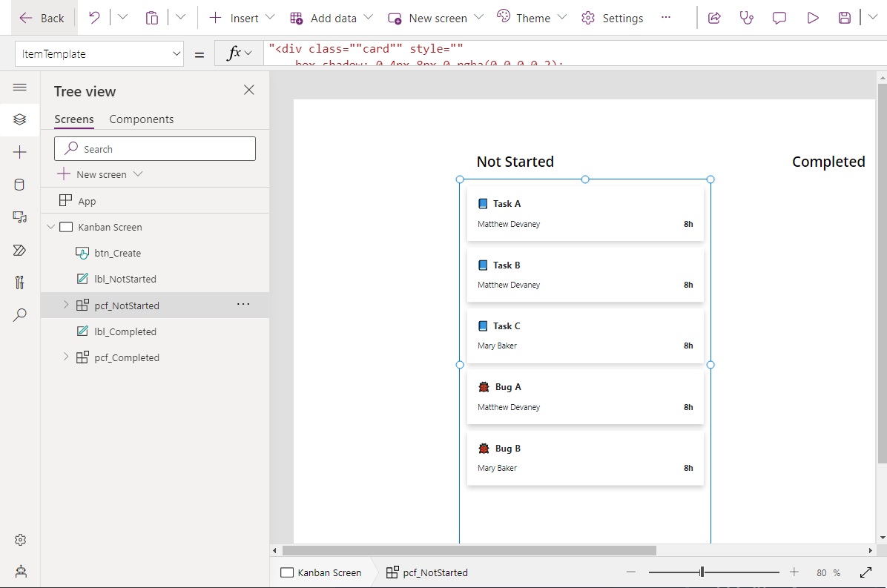Click the pcf_NotStarted breadcrumb
The height and width of the screenshot is (588, 887).
pos(427,572)
